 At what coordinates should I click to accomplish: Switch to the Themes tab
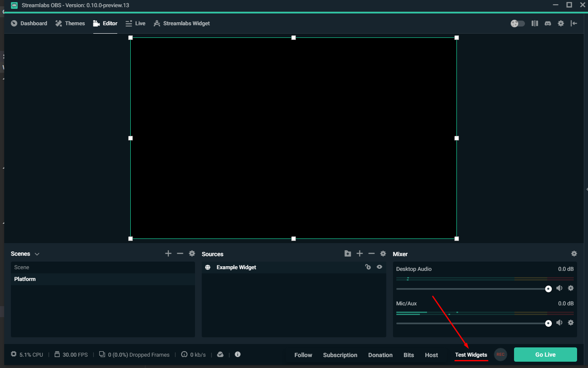(x=70, y=24)
